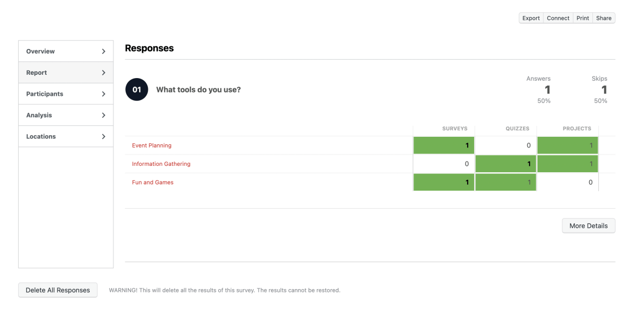Print the survey responses
The height and width of the screenshot is (309, 644).
pyautogui.click(x=583, y=18)
